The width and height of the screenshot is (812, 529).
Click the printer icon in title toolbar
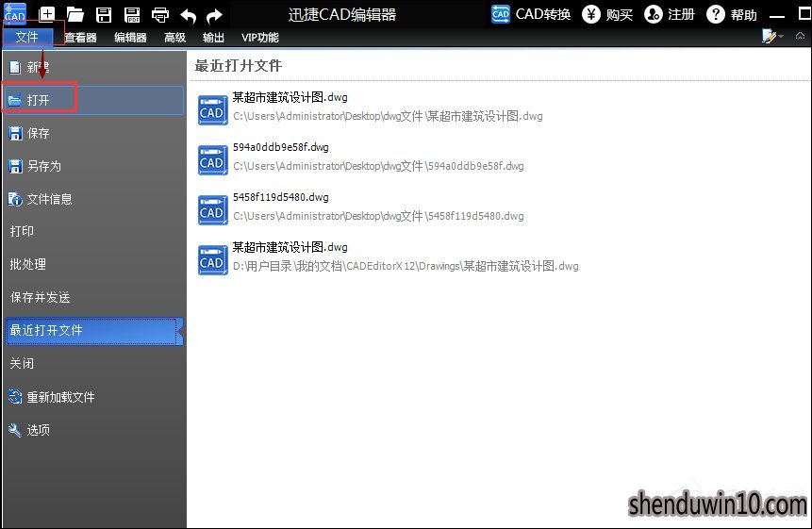(160, 15)
